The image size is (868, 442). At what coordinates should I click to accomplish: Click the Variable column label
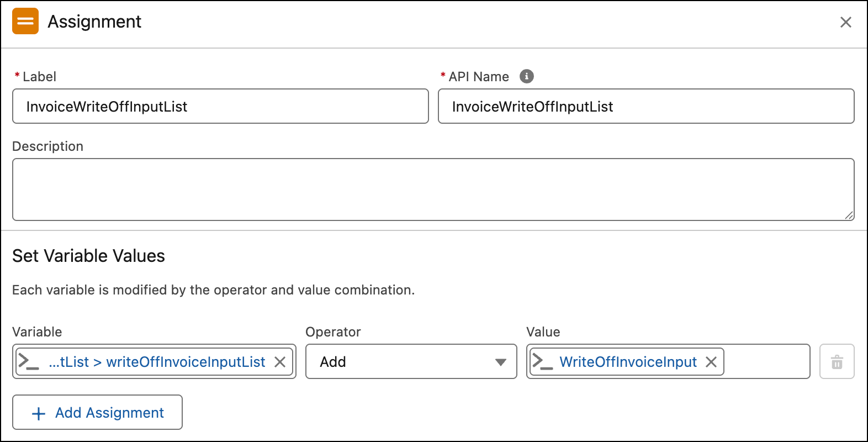pyautogui.click(x=37, y=331)
